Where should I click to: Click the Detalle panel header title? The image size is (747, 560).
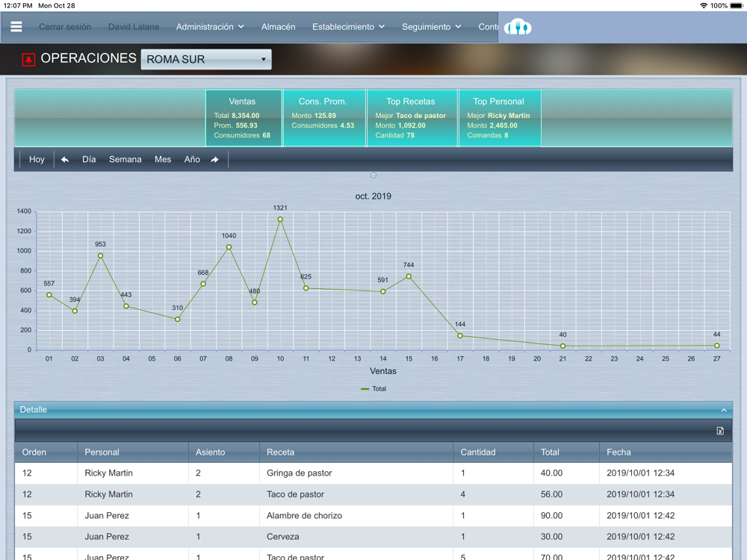(34, 410)
